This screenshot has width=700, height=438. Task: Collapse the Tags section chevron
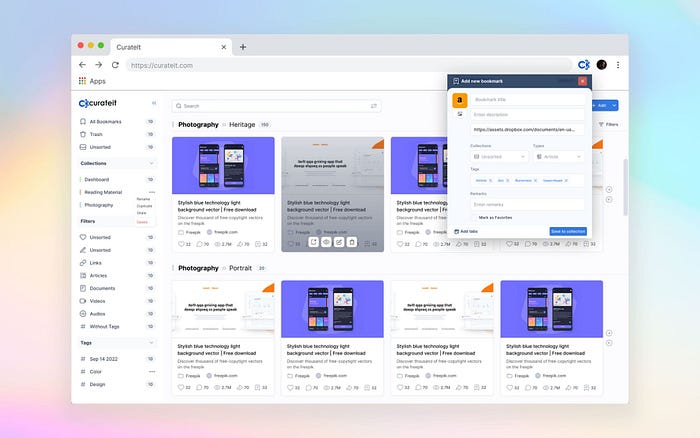151,343
